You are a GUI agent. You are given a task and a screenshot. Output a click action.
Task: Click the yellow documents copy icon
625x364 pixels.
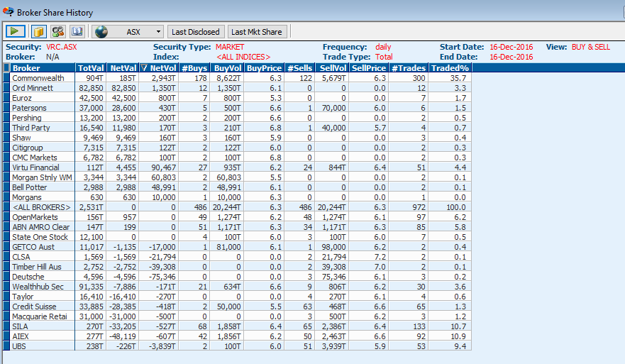(39, 31)
